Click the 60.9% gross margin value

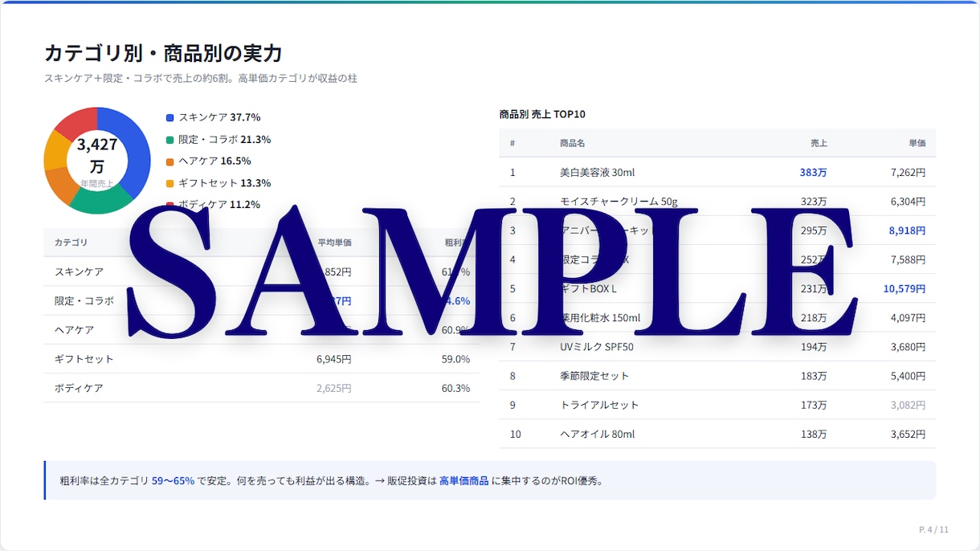pos(455,330)
